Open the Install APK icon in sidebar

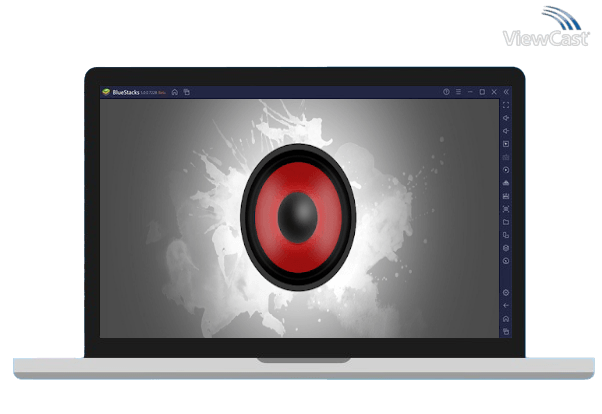coord(506,183)
